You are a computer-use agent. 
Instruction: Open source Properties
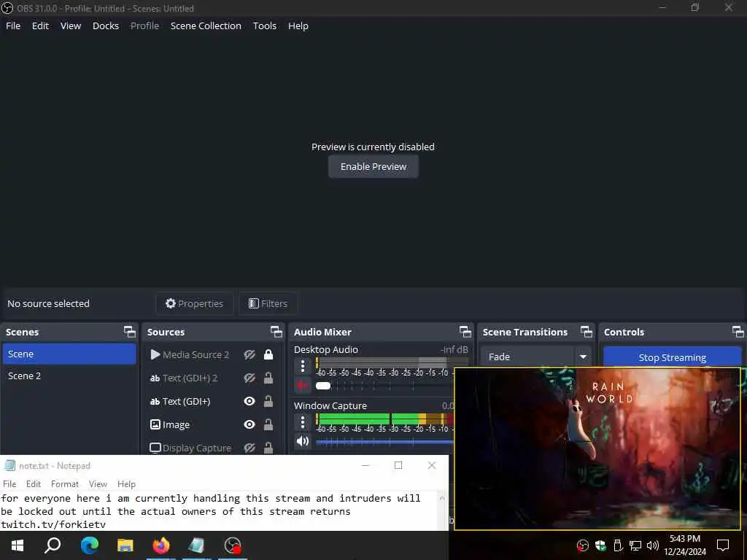point(194,303)
